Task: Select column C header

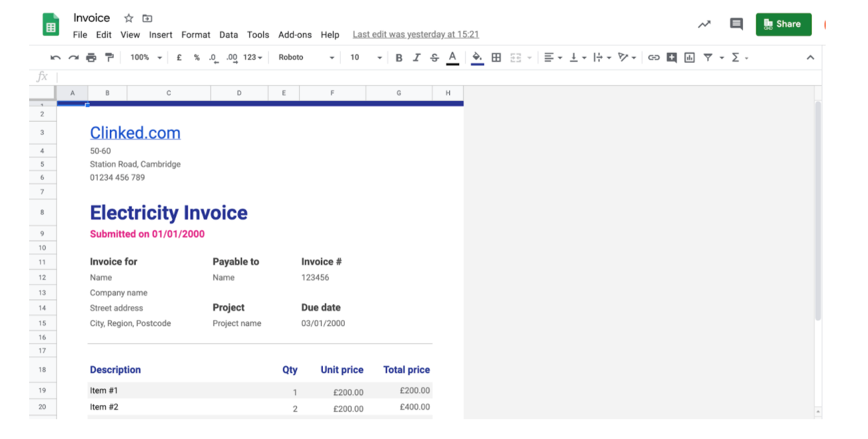Action: tap(169, 93)
